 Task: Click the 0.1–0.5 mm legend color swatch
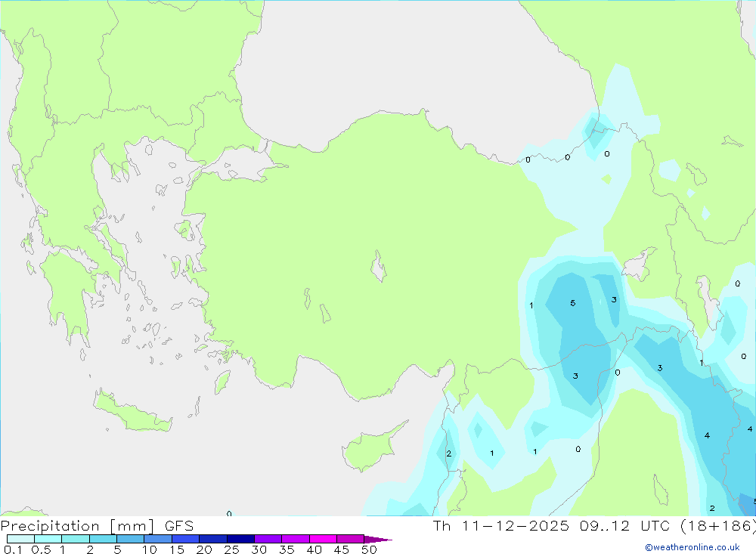tap(20, 539)
